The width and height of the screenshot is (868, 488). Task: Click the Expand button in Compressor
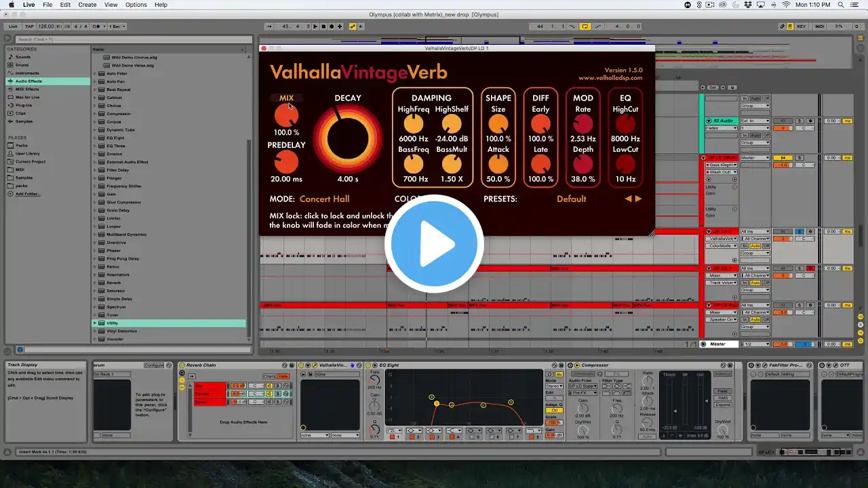tap(722, 405)
